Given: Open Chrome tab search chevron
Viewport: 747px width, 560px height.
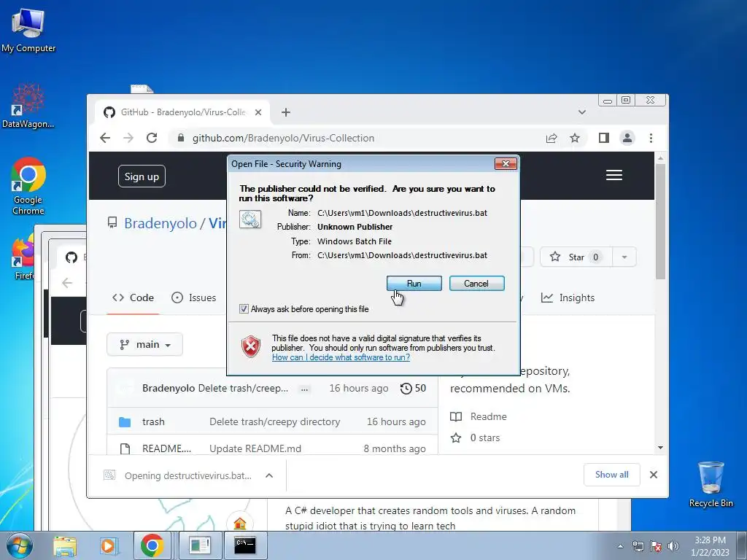Looking at the screenshot, I should coord(581,112).
